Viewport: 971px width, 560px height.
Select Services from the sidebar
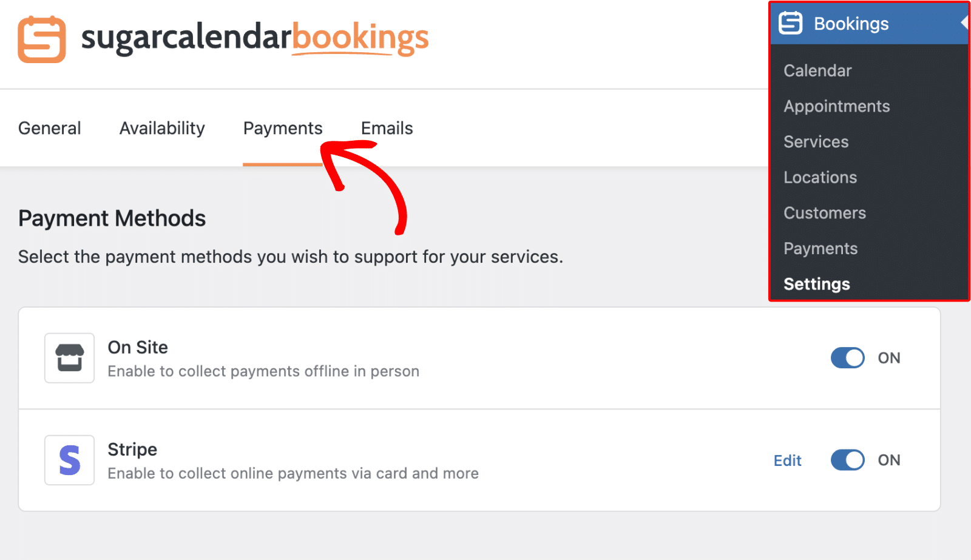816,142
